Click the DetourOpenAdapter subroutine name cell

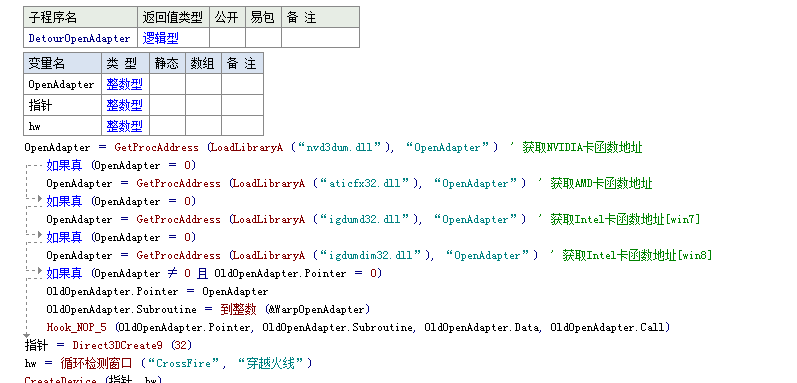tap(80, 38)
